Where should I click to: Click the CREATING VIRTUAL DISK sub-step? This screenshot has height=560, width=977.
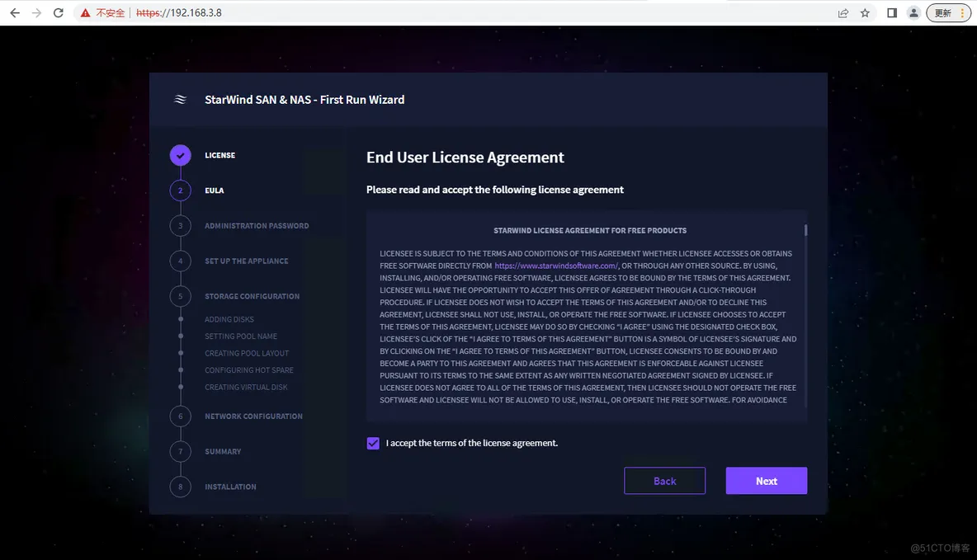coord(246,387)
